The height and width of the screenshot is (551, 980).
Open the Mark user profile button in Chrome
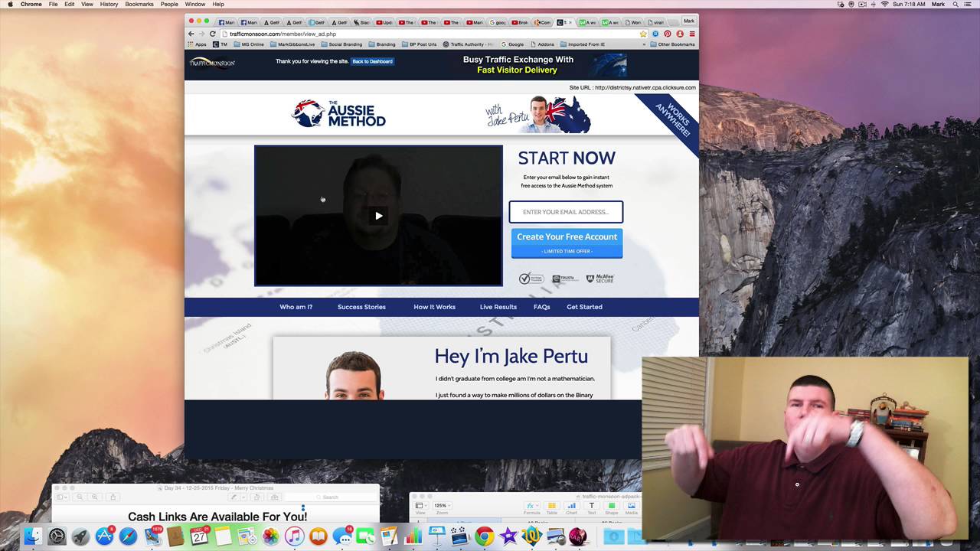tap(688, 21)
